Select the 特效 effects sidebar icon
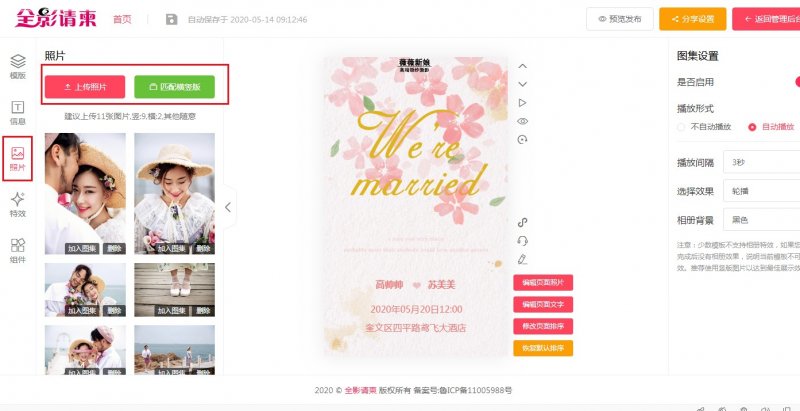Viewport: 800px width, 411px height. [18, 205]
